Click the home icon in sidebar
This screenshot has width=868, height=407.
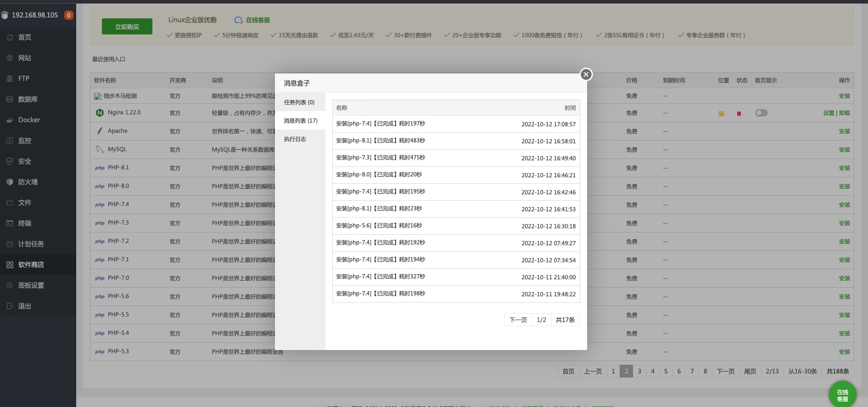click(x=10, y=37)
